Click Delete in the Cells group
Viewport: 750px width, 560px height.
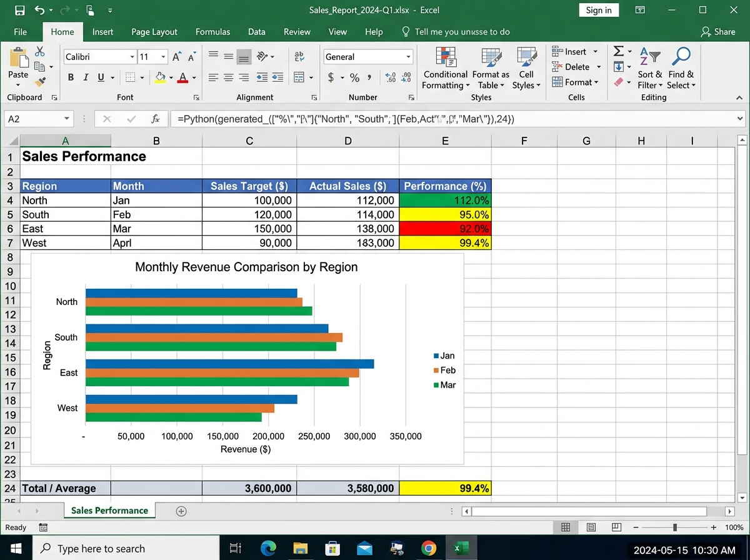pos(577,67)
